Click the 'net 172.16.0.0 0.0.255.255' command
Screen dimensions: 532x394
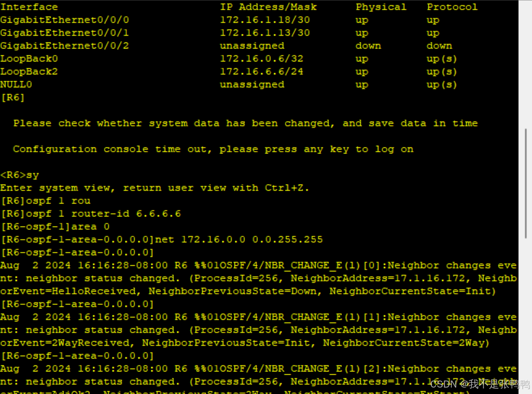239,240
